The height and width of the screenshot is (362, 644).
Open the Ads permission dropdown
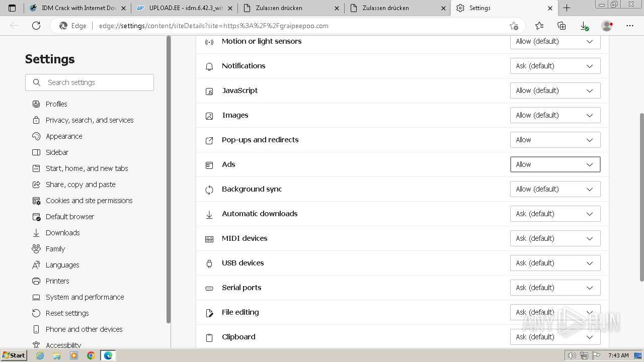coord(555,164)
